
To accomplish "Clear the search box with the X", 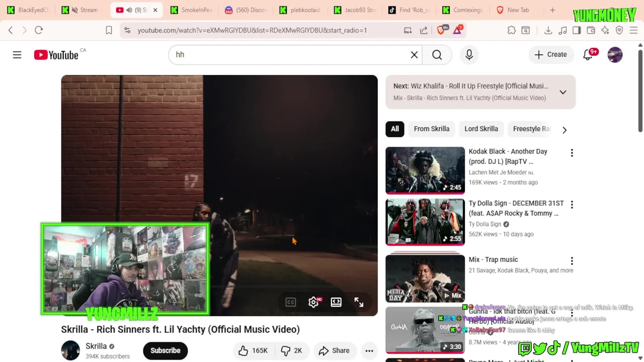I will (414, 55).
